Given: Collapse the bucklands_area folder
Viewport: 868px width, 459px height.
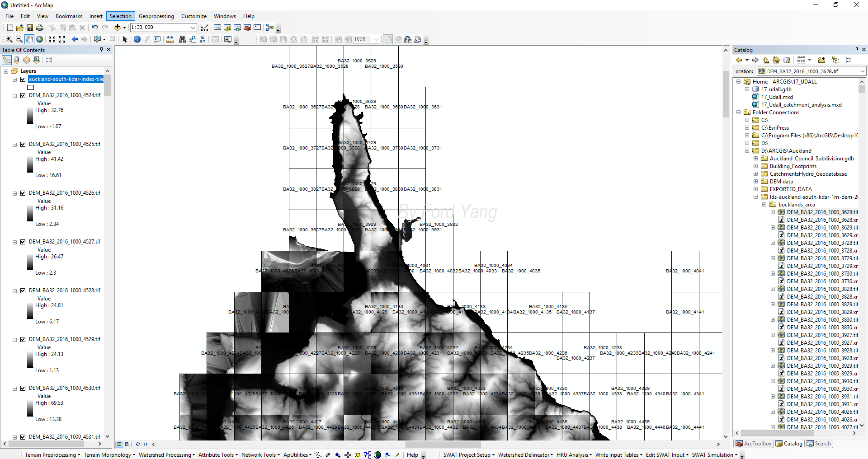Looking at the screenshot, I should point(764,205).
